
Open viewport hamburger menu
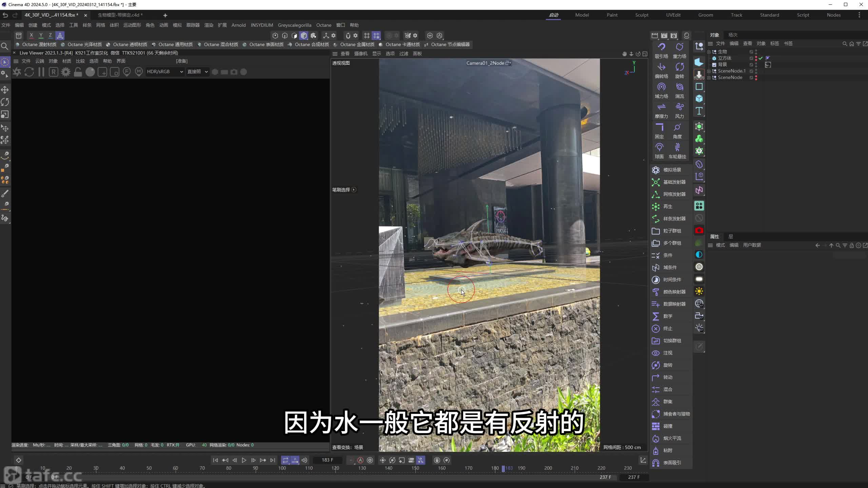(x=335, y=54)
